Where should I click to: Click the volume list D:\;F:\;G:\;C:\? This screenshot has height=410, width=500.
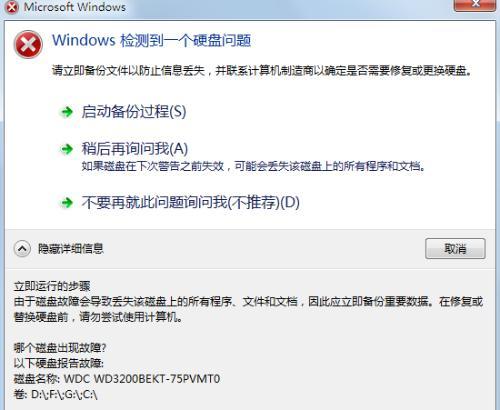[64, 394]
